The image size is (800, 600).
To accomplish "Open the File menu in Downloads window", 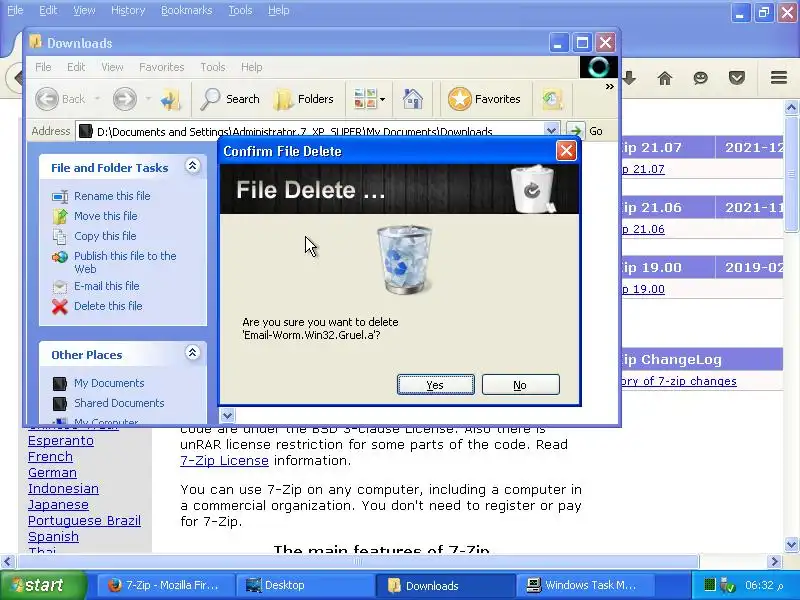I will tap(43, 67).
